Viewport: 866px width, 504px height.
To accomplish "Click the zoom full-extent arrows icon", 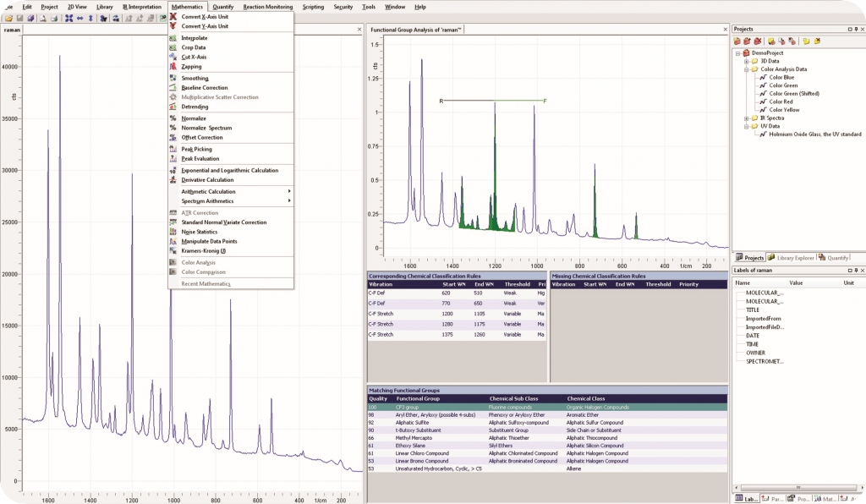I will (69, 19).
